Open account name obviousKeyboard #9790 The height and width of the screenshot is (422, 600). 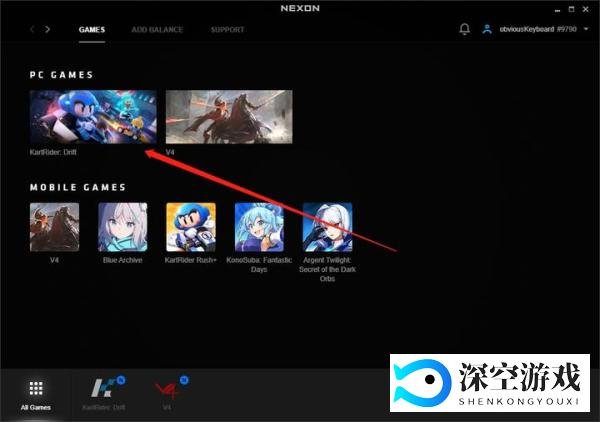(x=538, y=29)
